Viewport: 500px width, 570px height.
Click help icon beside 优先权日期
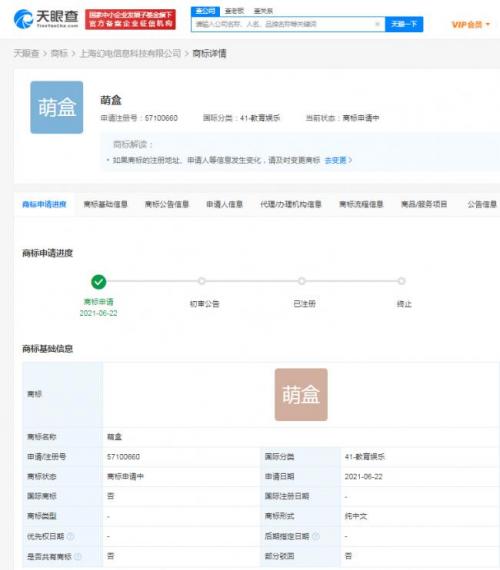[71, 536]
